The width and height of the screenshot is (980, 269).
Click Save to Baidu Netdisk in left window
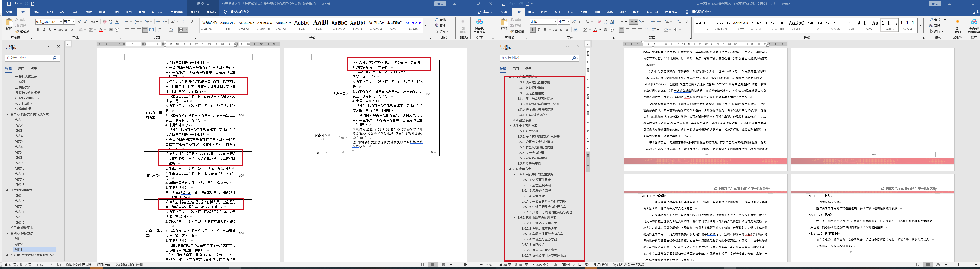tap(479, 26)
